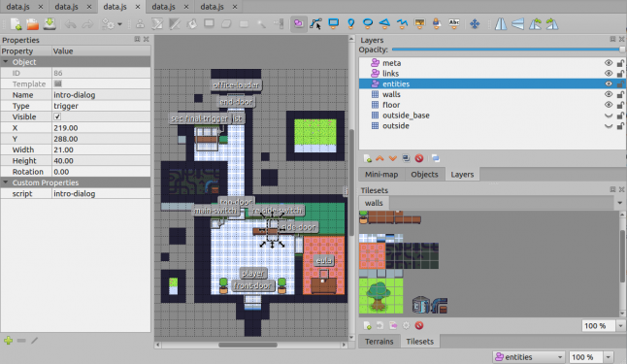Screen dimensions: 627x364
Task: Collapse the Custom Properties group
Action: 6,182
